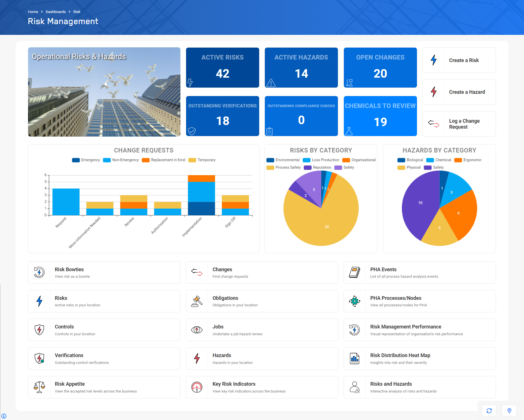Open the Dashboards breadcrumb link
This screenshot has width=524, height=420.
56,12
